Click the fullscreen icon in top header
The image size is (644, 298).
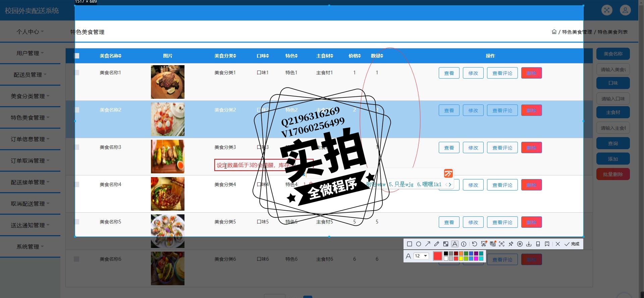pyautogui.click(x=607, y=10)
